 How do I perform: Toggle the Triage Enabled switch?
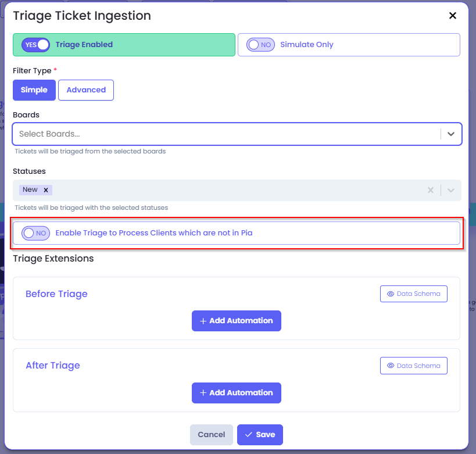click(35, 45)
